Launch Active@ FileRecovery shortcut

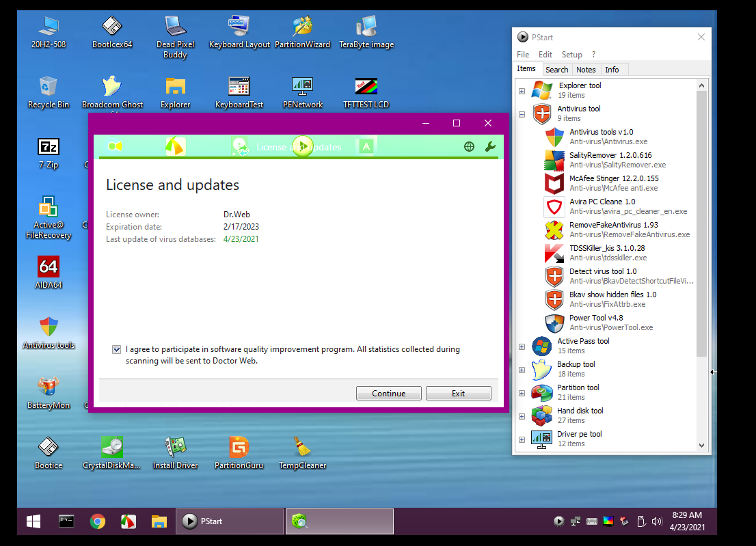click(x=49, y=218)
